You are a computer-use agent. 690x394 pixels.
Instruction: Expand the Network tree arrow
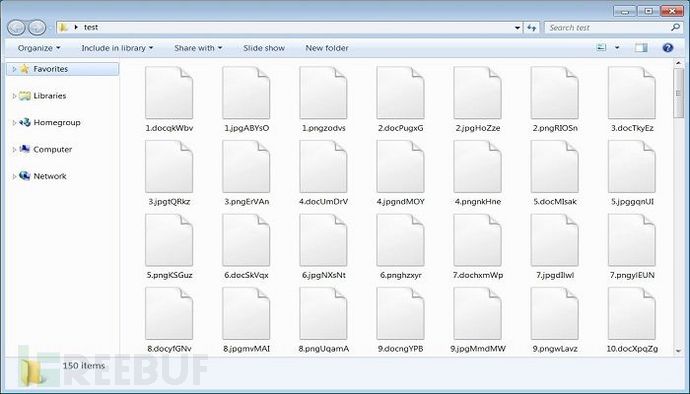click(x=14, y=177)
